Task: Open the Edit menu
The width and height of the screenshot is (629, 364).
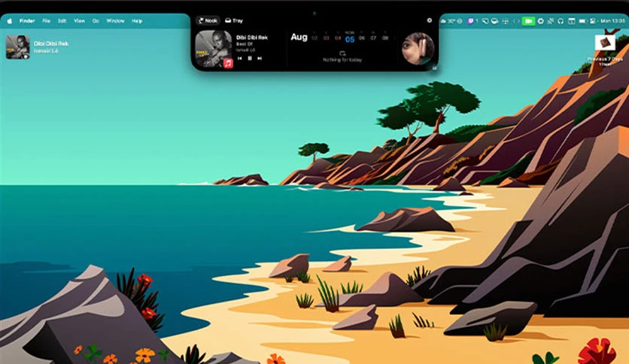Action: click(x=62, y=21)
